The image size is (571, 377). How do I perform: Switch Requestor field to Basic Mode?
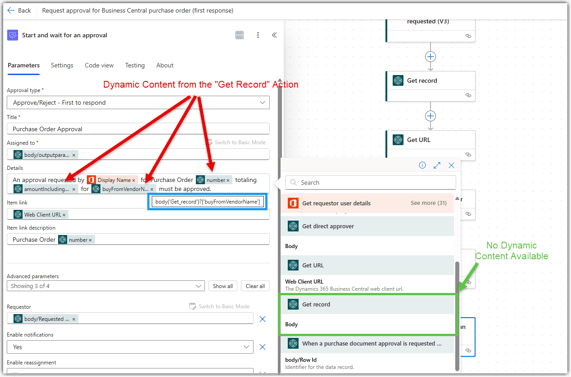(x=220, y=306)
